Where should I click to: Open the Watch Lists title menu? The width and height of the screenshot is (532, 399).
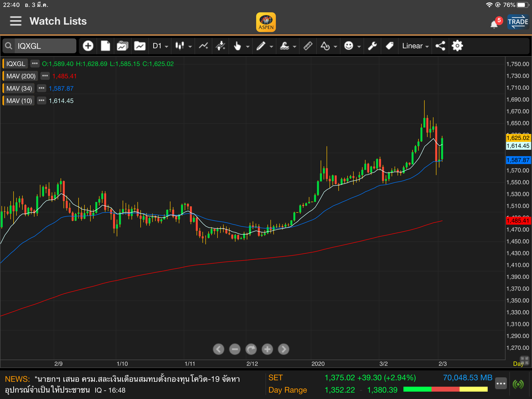(58, 21)
